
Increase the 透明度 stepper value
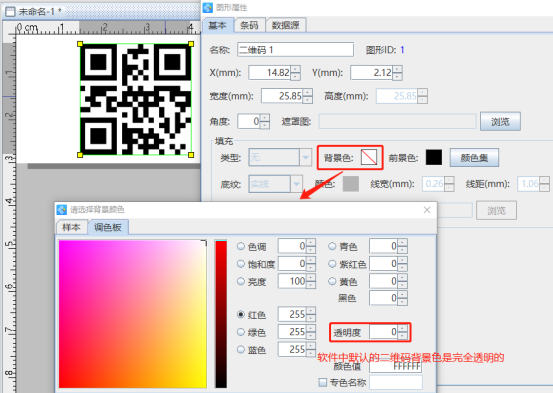point(403,328)
